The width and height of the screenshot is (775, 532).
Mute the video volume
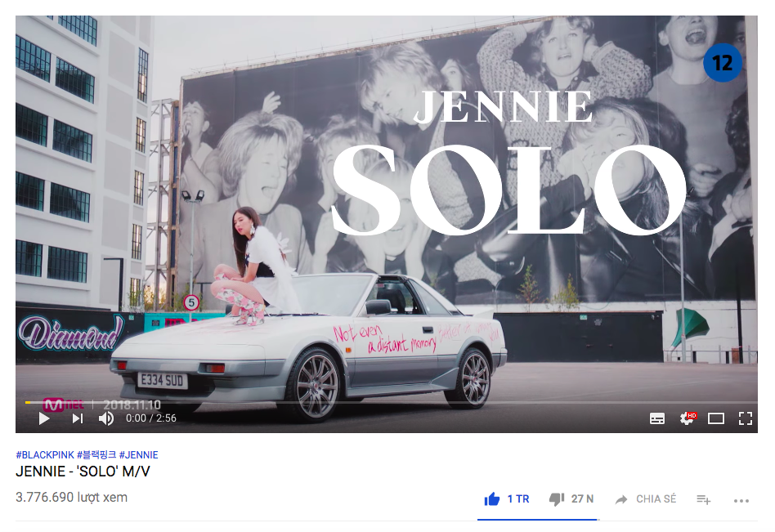(106, 419)
